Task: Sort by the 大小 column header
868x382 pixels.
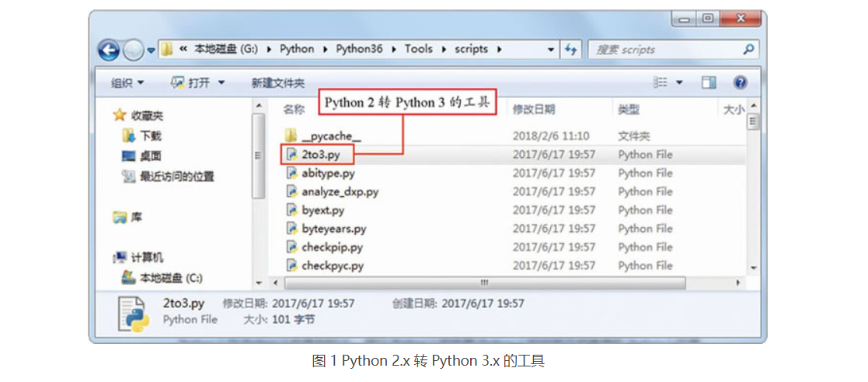Action: coord(734,110)
